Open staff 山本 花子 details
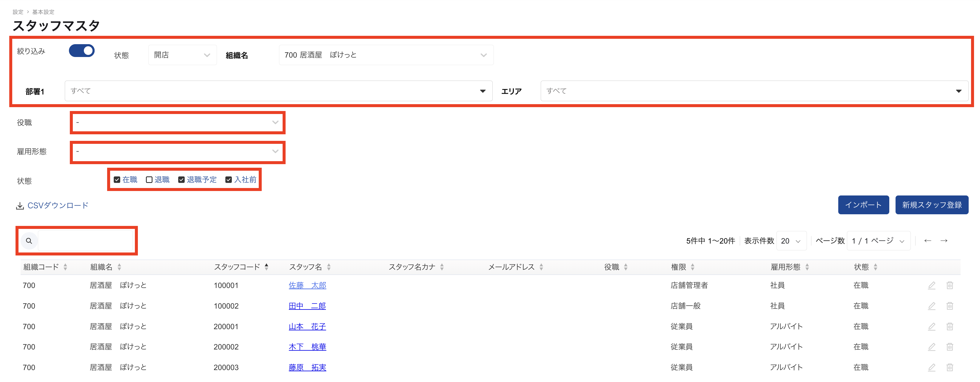 click(x=307, y=326)
